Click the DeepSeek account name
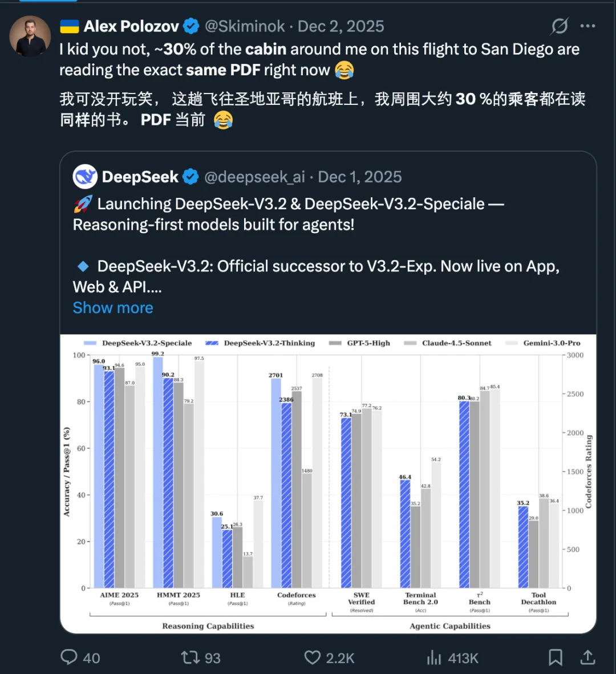616x674 pixels. click(x=140, y=177)
